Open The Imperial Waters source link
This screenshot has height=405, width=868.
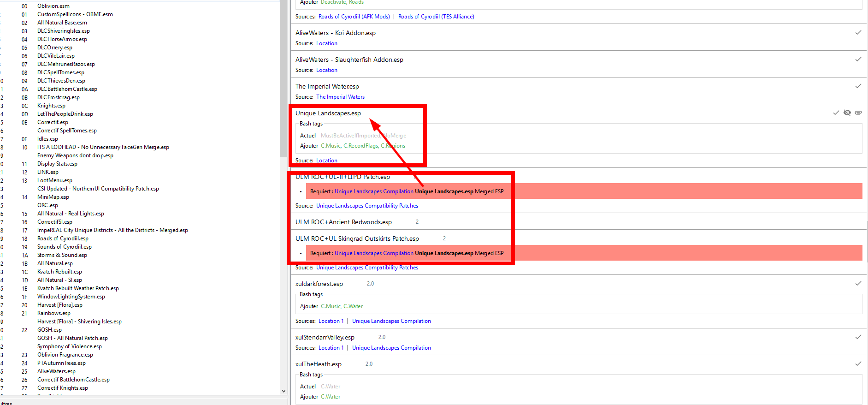340,97
